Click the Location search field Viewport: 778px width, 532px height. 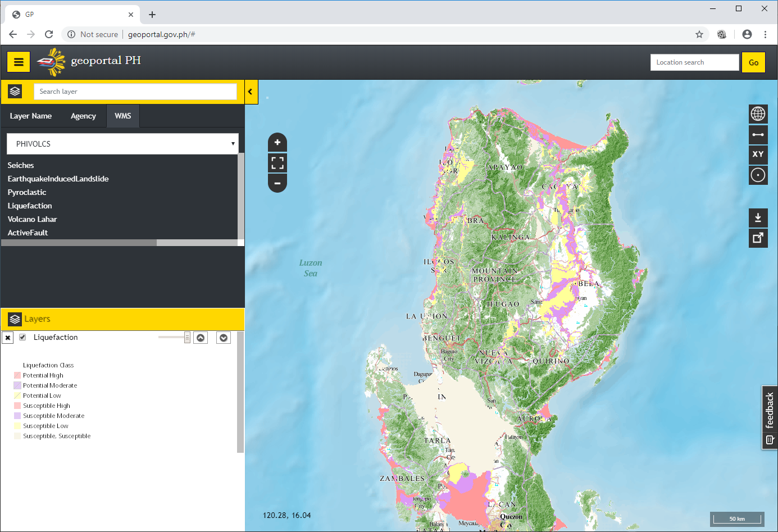click(694, 62)
